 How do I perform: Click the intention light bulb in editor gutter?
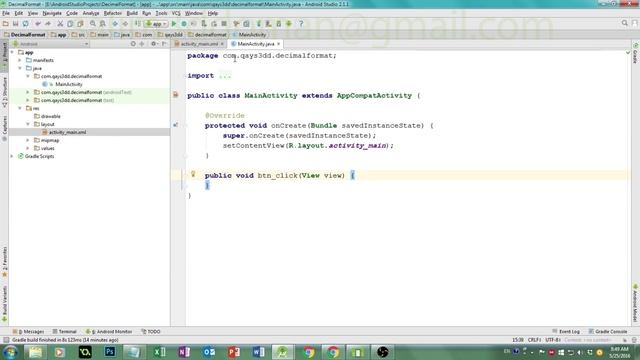tap(193, 174)
